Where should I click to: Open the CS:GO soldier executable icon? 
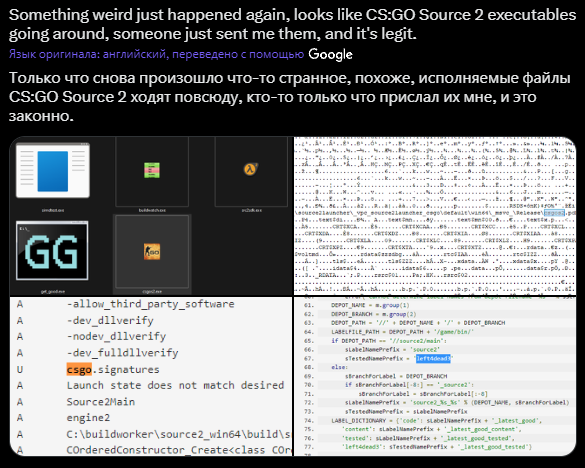click(x=152, y=251)
